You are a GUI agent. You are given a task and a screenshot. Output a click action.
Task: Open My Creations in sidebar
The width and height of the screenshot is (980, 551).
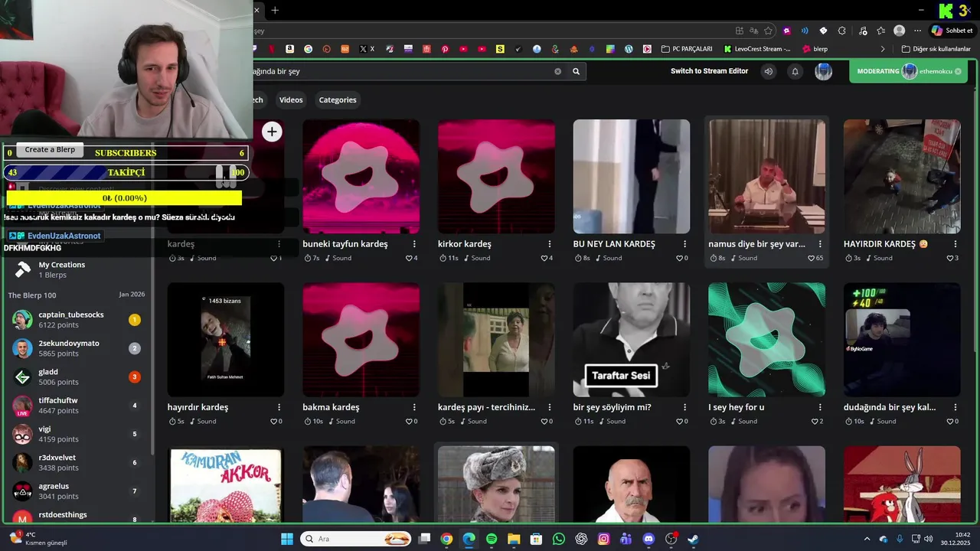point(61,269)
